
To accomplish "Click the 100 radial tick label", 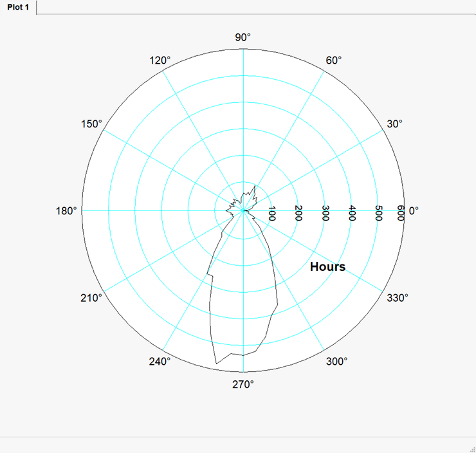I will pyautogui.click(x=271, y=214).
